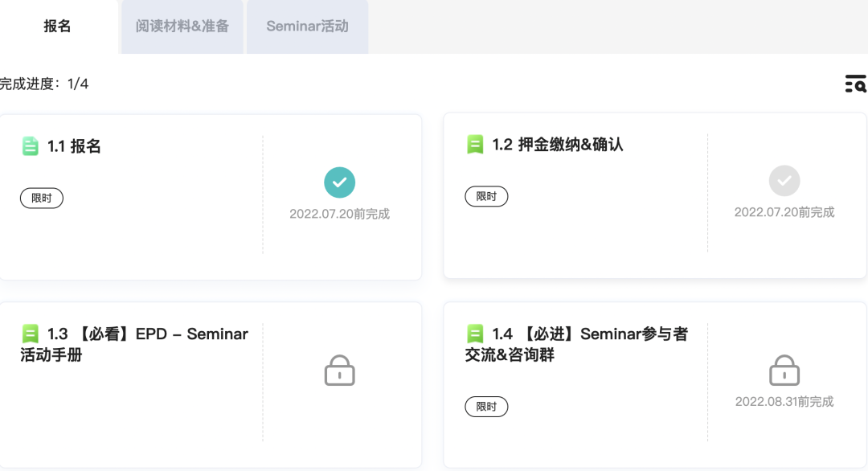
Task: Select the 报名 tab
Action: pos(58,27)
